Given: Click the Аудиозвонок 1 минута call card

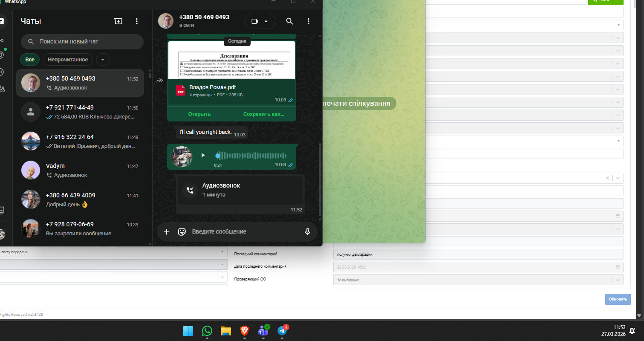Looking at the screenshot, I should (x=240, y=190).
